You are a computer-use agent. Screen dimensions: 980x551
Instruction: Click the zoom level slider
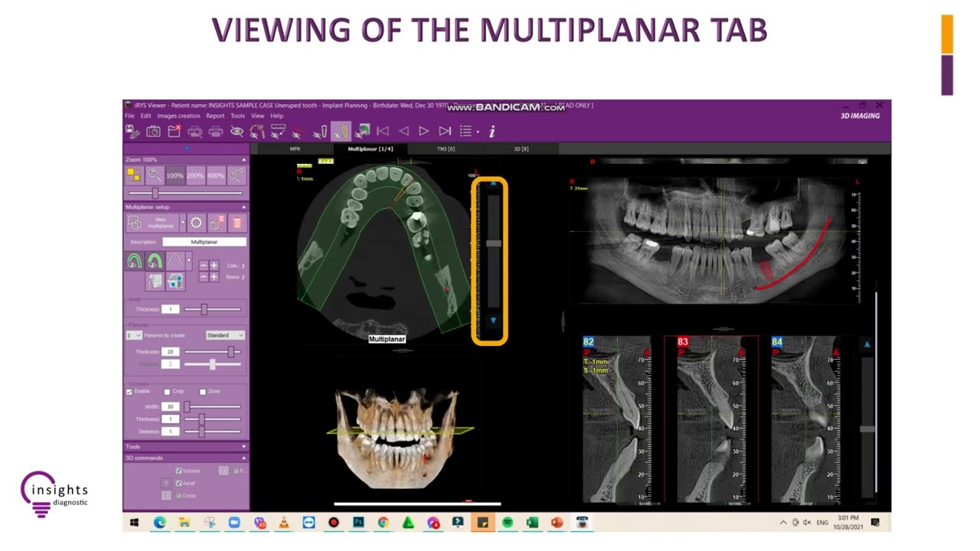pyautogui.click(x=185, y=194)
